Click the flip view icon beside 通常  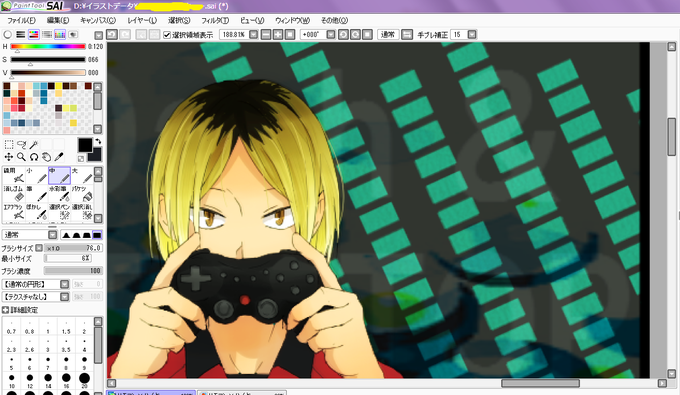[407, 34]
